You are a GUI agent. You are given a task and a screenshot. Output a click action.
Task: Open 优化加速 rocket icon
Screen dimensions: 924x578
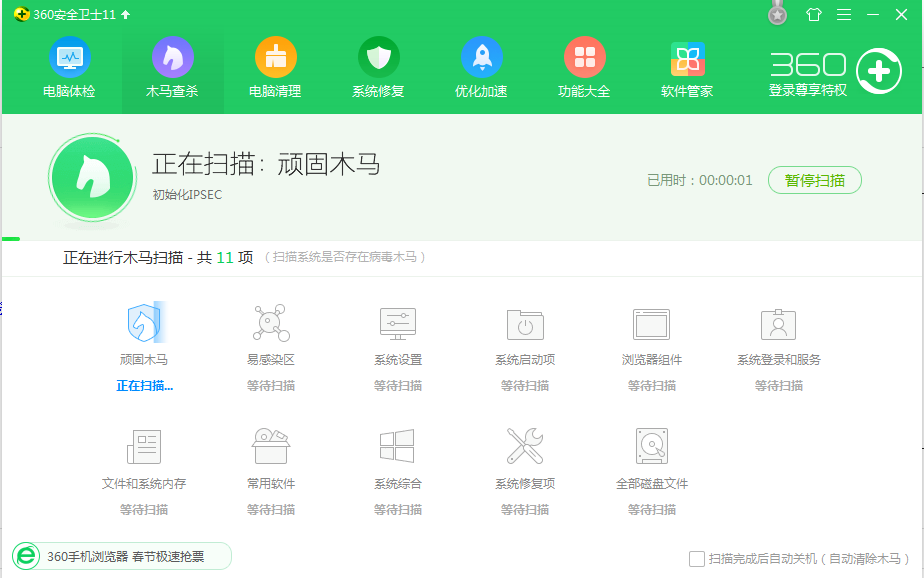[x=481, y=57]
